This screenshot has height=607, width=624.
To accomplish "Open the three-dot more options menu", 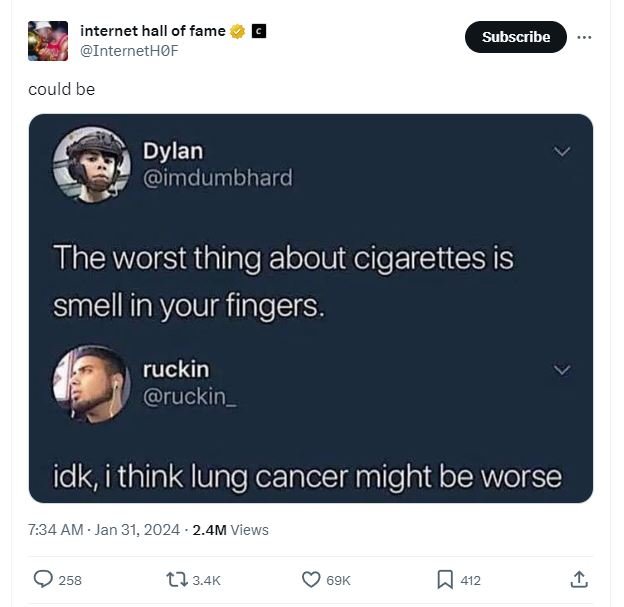I will tap(584, 37).
